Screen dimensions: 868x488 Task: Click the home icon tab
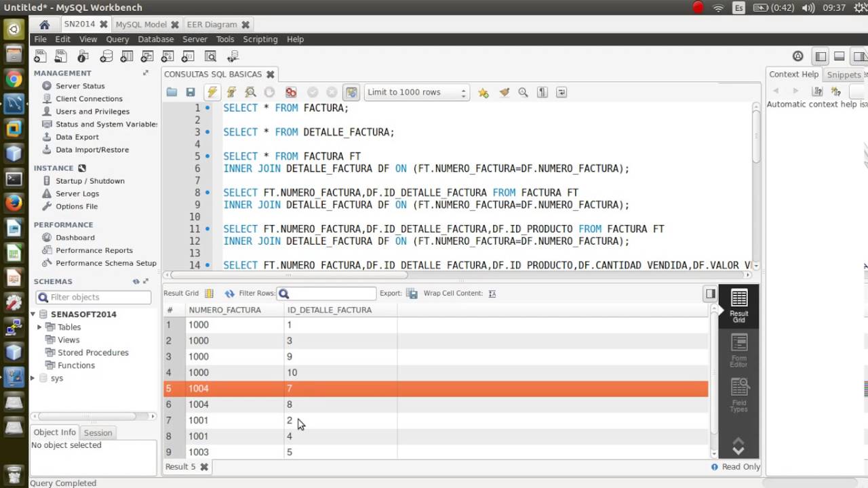pyautogui.click(x=45, y=24)
